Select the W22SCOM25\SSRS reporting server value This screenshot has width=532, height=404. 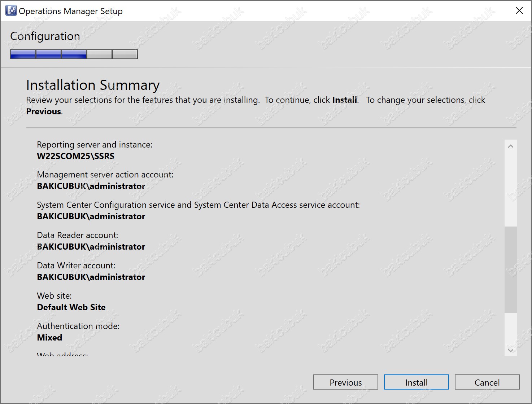click(x=75, y=156)
